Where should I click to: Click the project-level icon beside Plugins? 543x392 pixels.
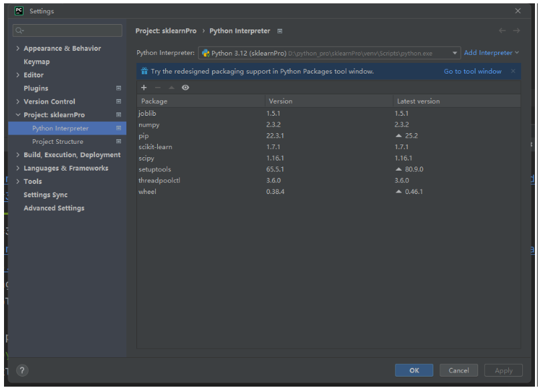(118, 88)
